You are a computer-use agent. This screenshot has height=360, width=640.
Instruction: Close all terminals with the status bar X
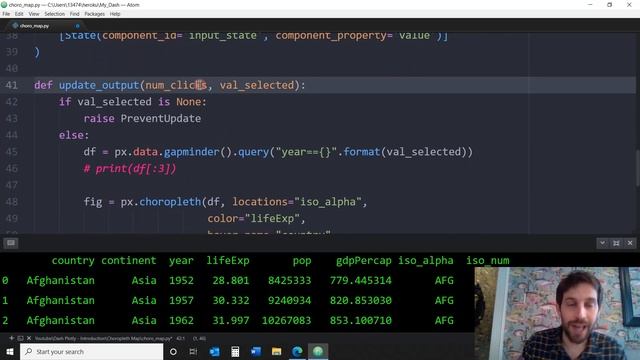pyautogui.click(x=29, y=338)
